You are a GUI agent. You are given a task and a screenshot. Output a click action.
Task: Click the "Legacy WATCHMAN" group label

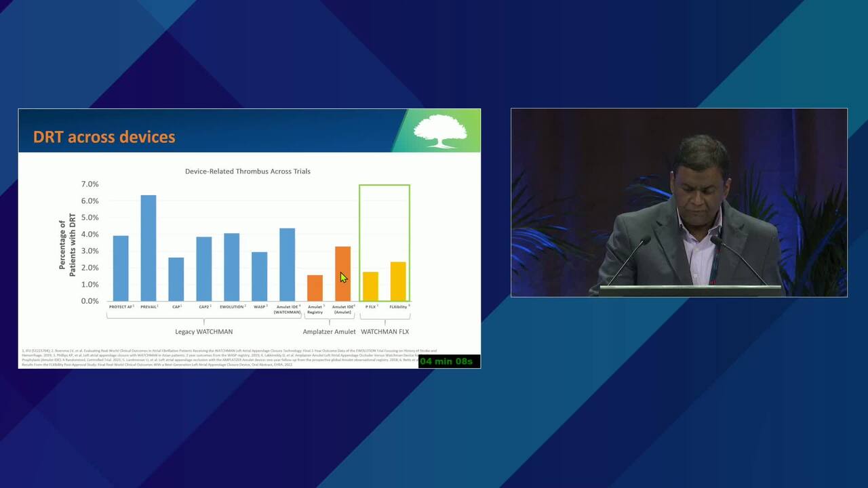pos(204,331)
